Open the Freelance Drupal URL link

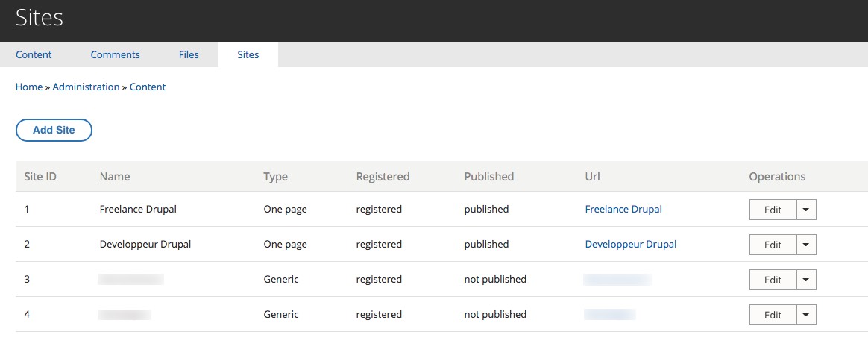point(623,210)
